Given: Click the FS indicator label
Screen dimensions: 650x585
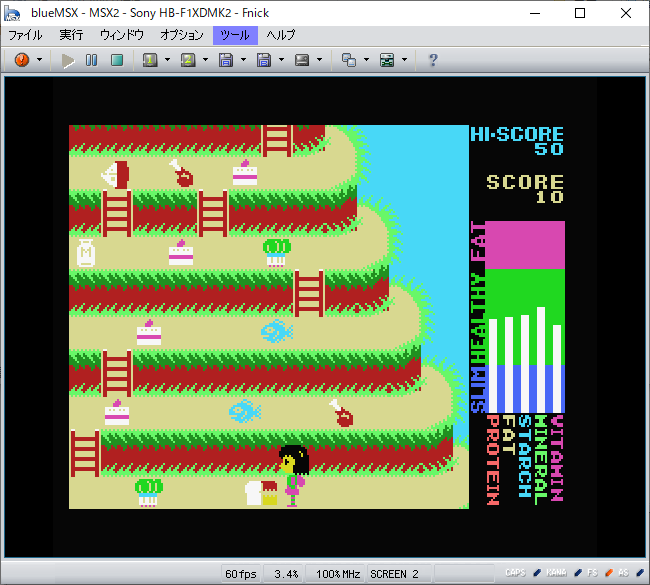Looking at the screenshot, I should (592, 573).
